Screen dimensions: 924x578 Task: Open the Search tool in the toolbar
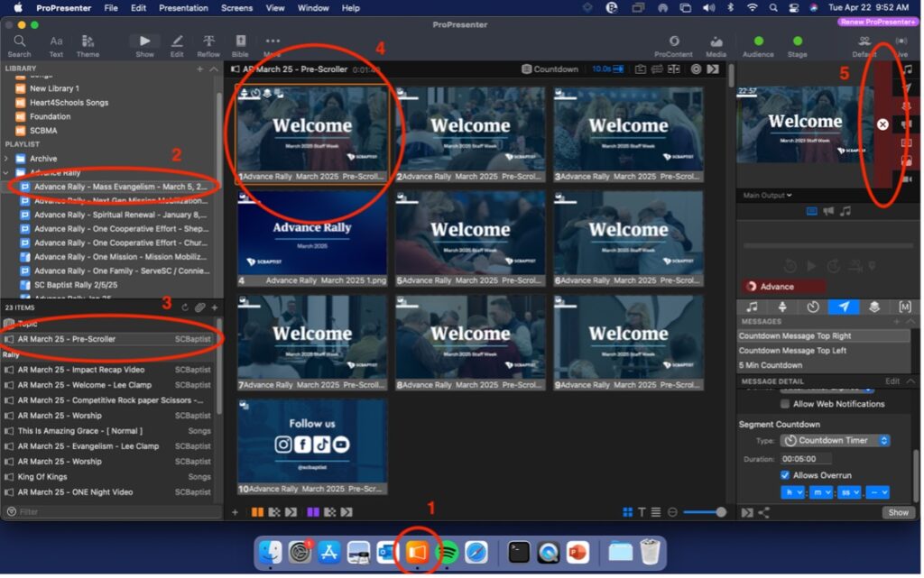(x=20, y=46)
